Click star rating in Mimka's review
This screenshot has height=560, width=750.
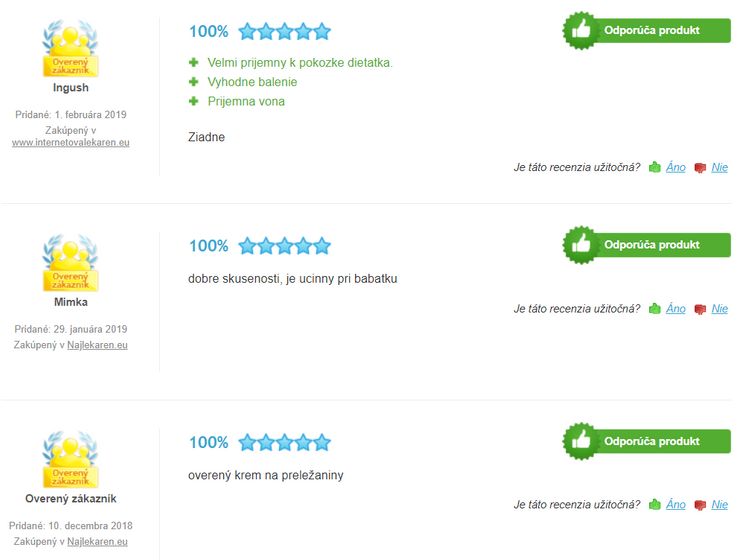[x=285, y=246]
